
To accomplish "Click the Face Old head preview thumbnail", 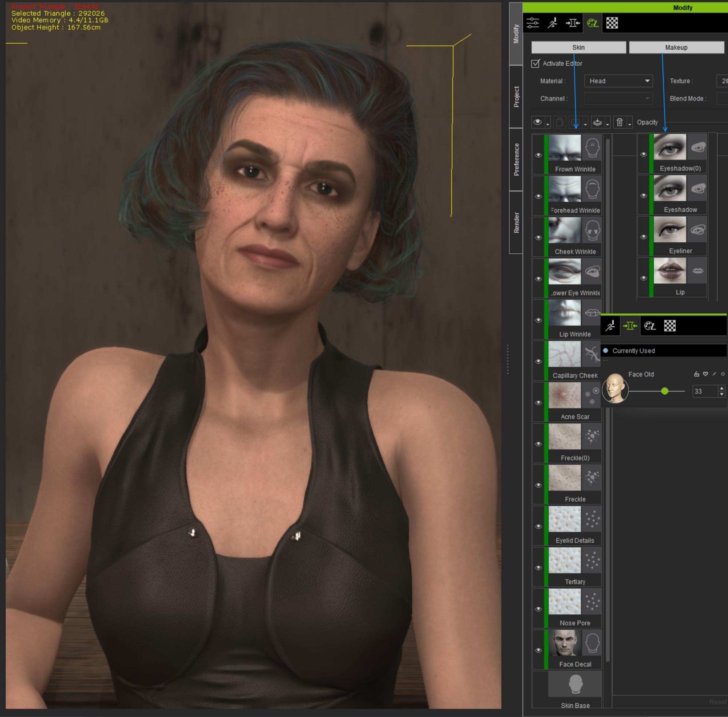I will [615, 388].
